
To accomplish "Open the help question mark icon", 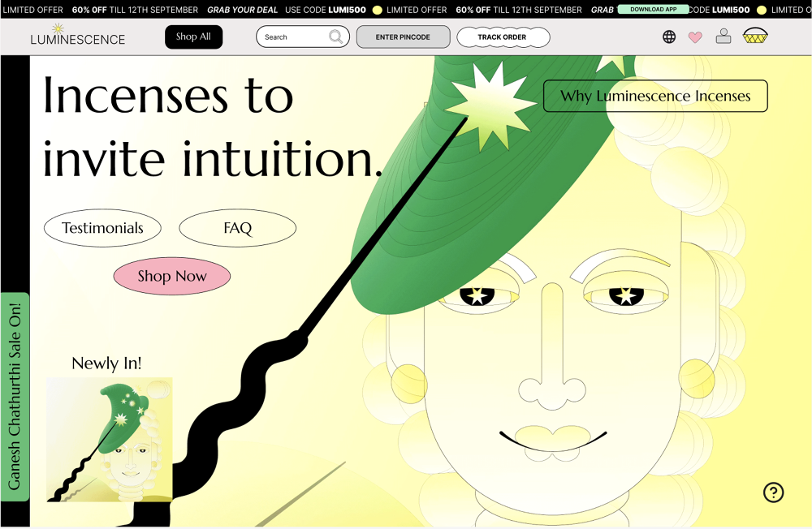I will coord(773,492).
